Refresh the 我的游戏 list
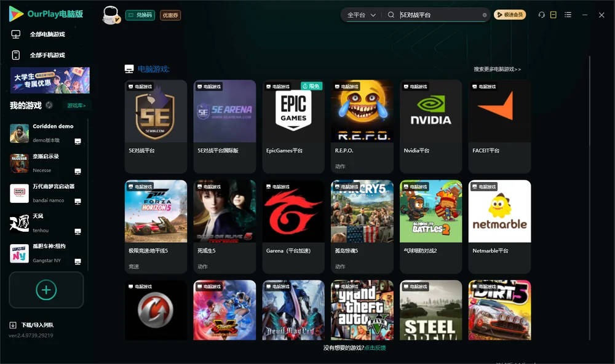615x364 pixels. pos(49,105)
